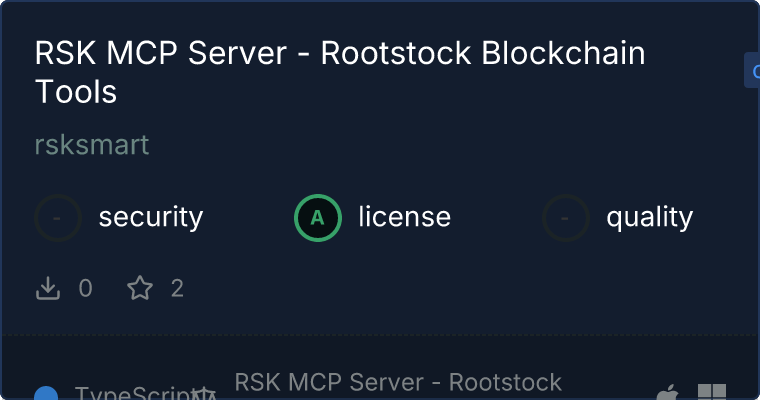Open the rsksmart author profile
The image size is (760, 400).
click(x=91, y=145)
